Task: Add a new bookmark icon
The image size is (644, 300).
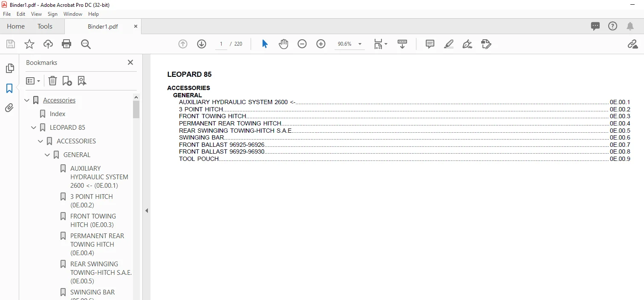Action: (x=67, y=81)
